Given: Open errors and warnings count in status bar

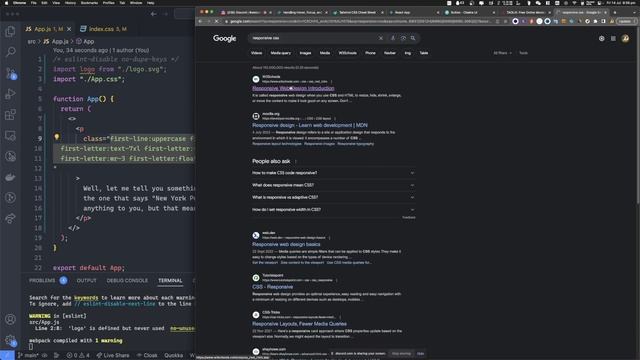Looking at the screenshot, I should click(x=78, y=355).
